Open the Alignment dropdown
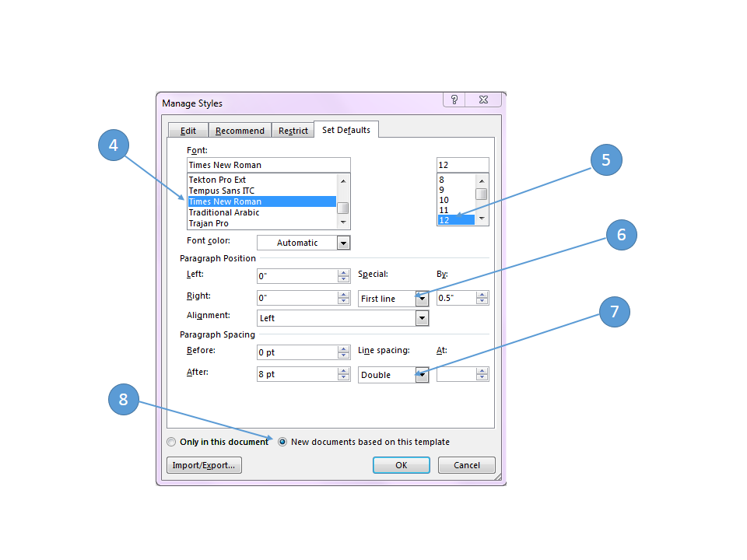747x560 pixels. (422, 318)
